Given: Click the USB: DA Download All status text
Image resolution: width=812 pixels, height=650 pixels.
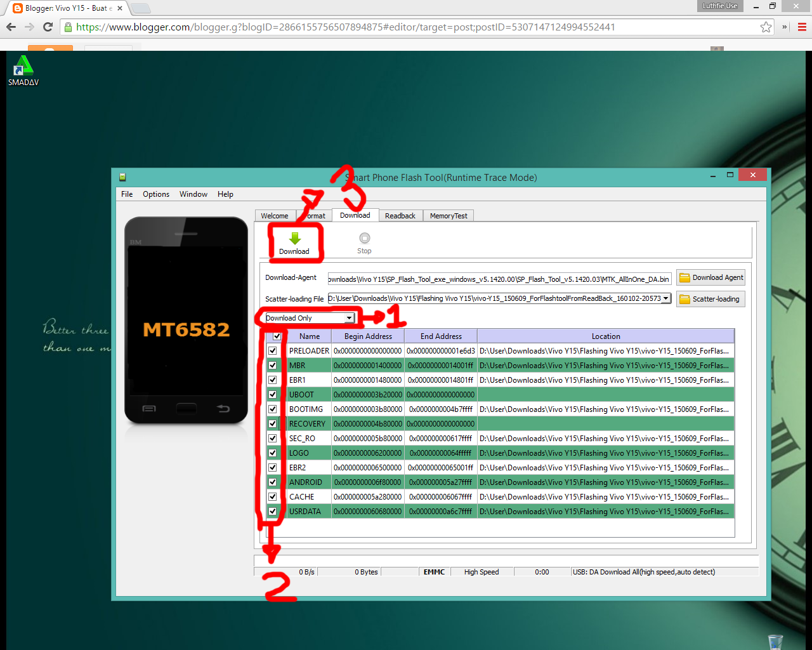Looking at the screenshot, I should click(x=644, y=572).
